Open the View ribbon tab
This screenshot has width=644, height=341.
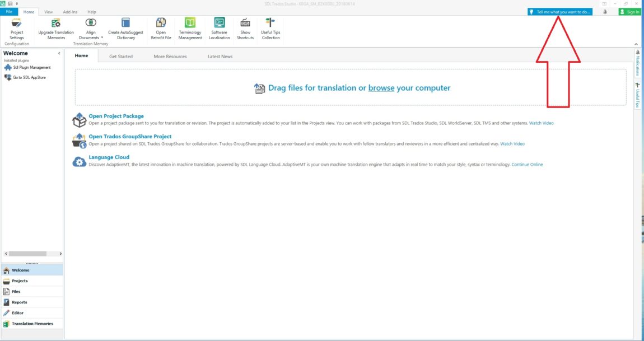pos(49,12)
